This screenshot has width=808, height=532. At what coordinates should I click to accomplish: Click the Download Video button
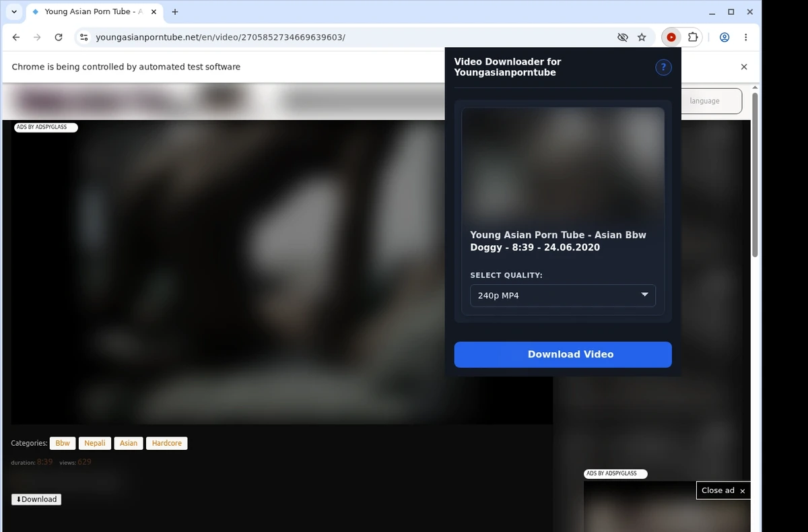pyautogui.click(x=563, y=354)
